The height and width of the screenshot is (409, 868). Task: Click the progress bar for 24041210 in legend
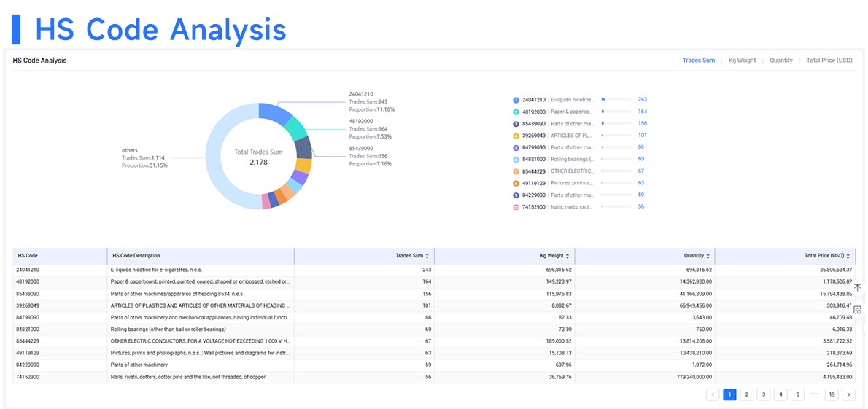616,100
